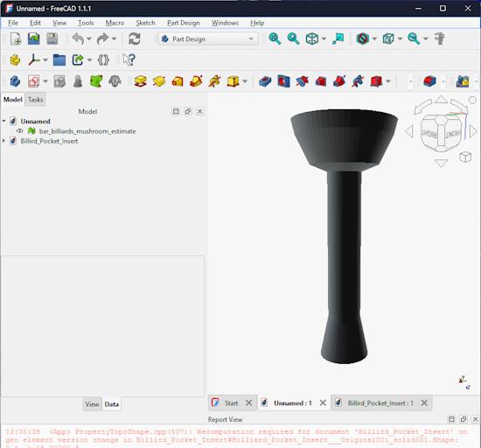Open the standard views dropdown arrow
This screenshot has width=481, height=448.
[324, 39]
